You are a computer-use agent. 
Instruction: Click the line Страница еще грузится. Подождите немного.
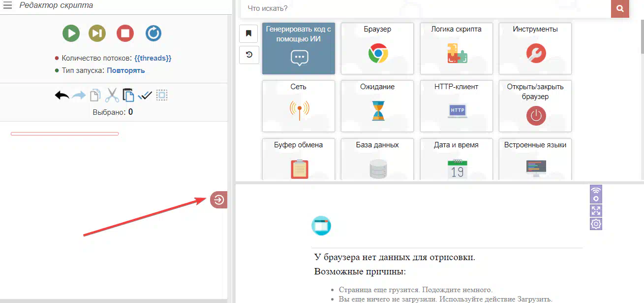coord(416,290)
